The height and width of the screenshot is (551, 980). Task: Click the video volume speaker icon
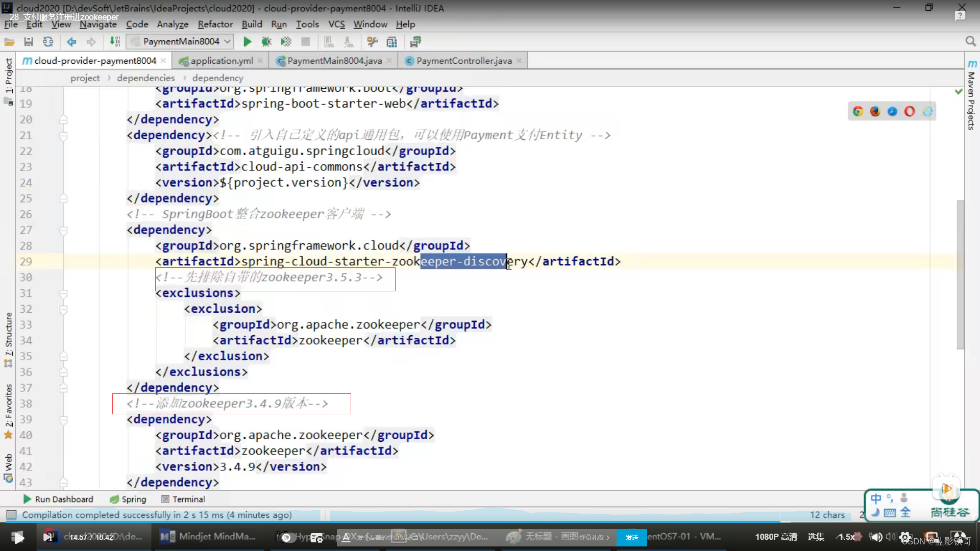(876, 537)
